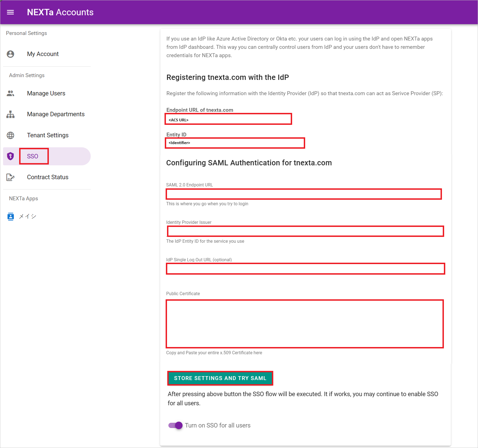Click the My Account sidebar link
The width and height of the screenshot is (478, 448).
pyautogui.click(x=43, y=54)
